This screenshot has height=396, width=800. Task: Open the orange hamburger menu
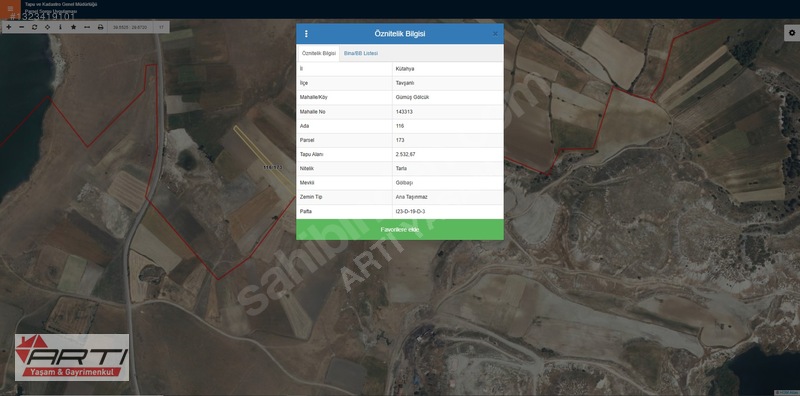coord(10,9)
